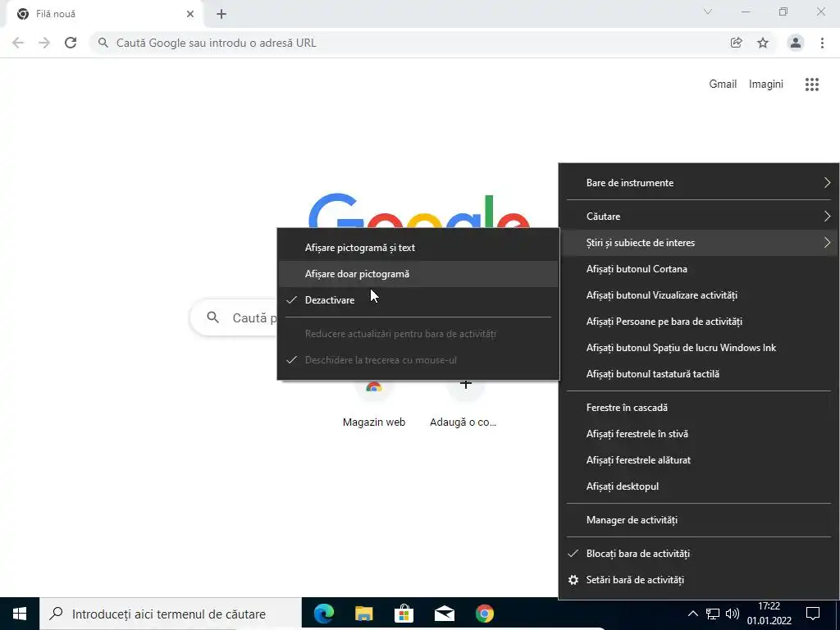840x630 pixels.
Task: Open the notification center icon
Action: pyautogui.click(x=813, y=614)
